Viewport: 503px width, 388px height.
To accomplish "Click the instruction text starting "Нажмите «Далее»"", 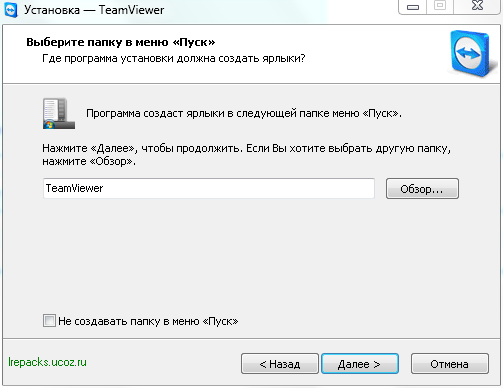I will 247,155.
